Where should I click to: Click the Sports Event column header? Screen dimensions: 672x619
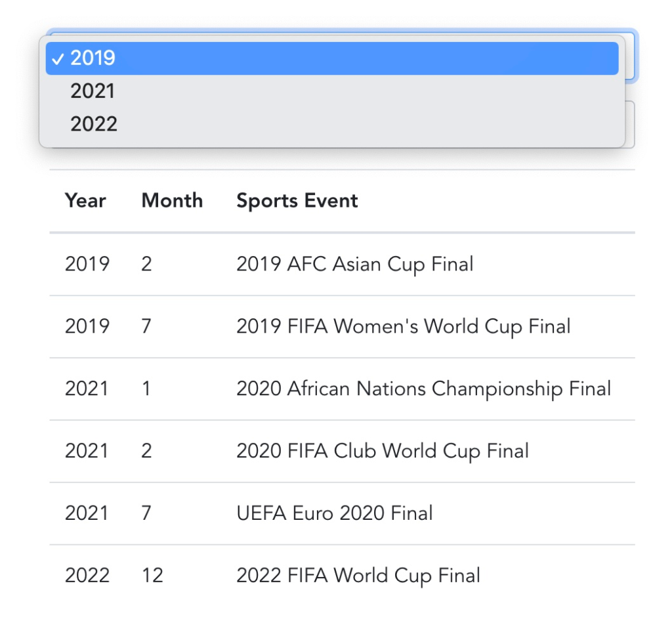point(297,201)
